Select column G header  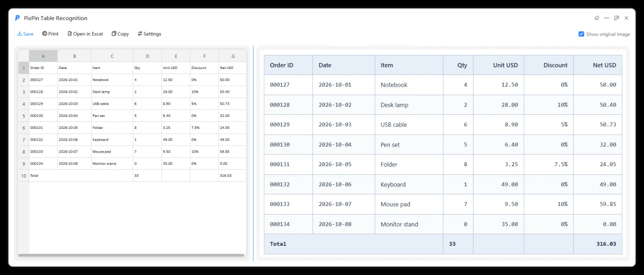[233, 56]
